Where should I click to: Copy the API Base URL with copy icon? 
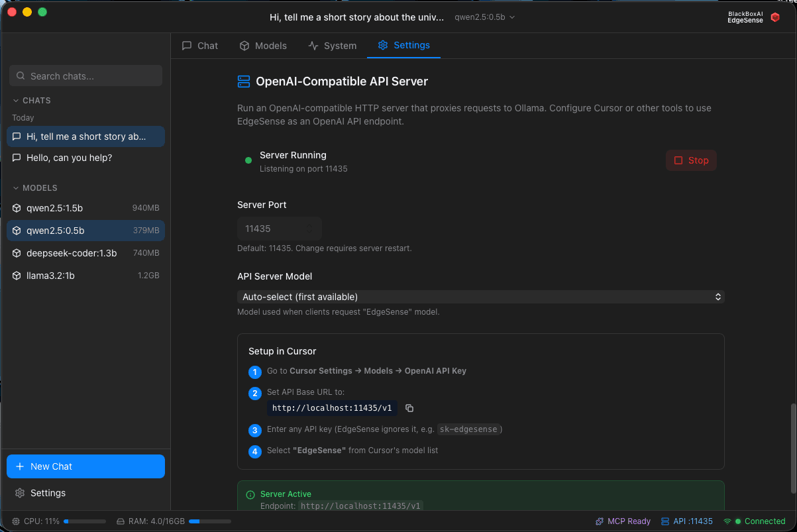point(409,408)
